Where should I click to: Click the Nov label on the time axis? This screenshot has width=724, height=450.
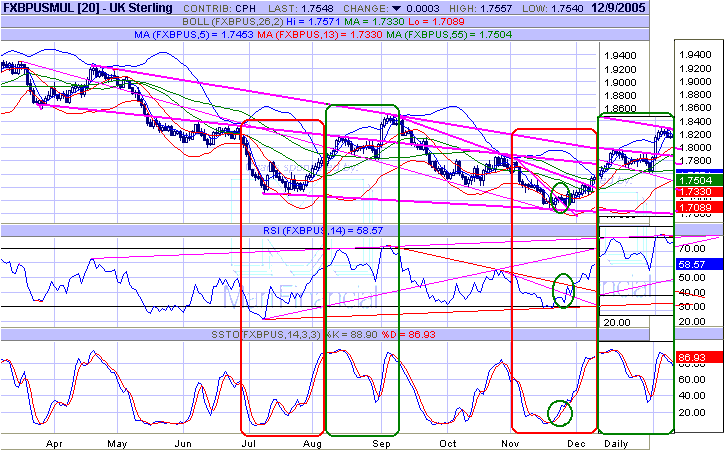click(x=510, y=444)
